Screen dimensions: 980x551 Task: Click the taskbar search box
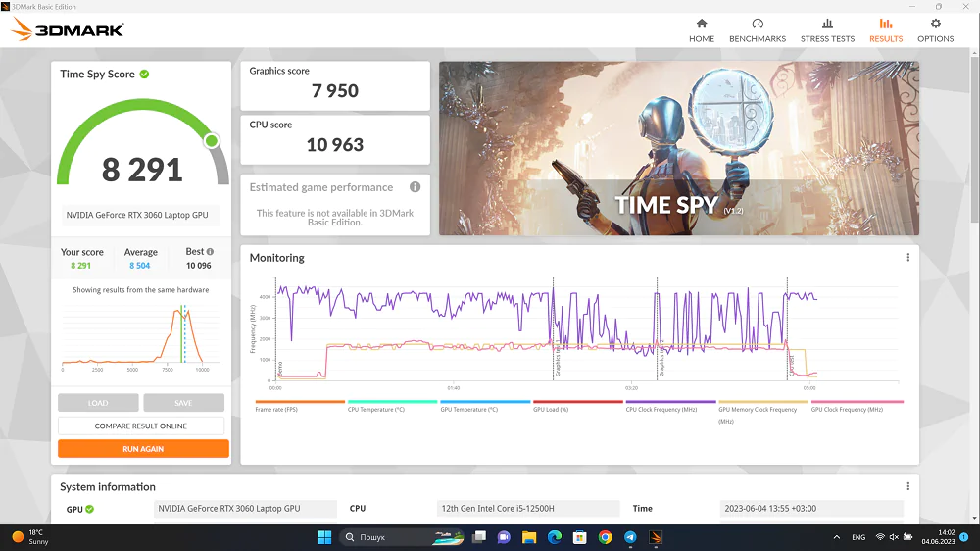[403, 537]
